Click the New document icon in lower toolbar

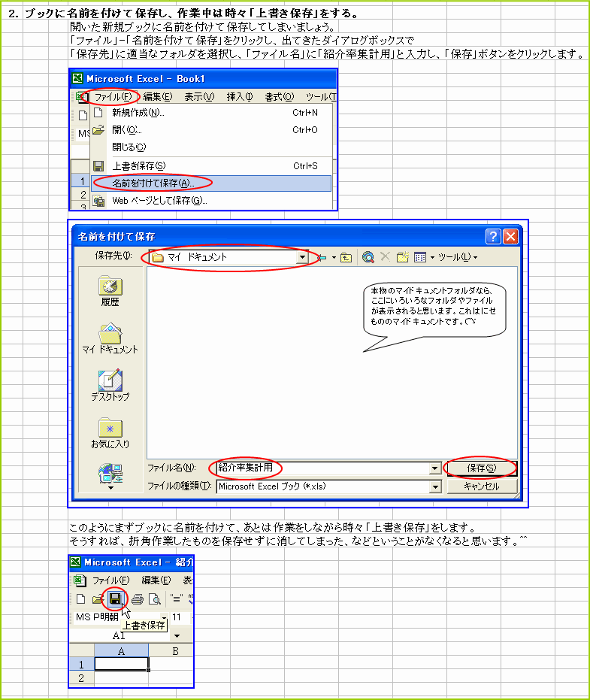tap(80, 599)
